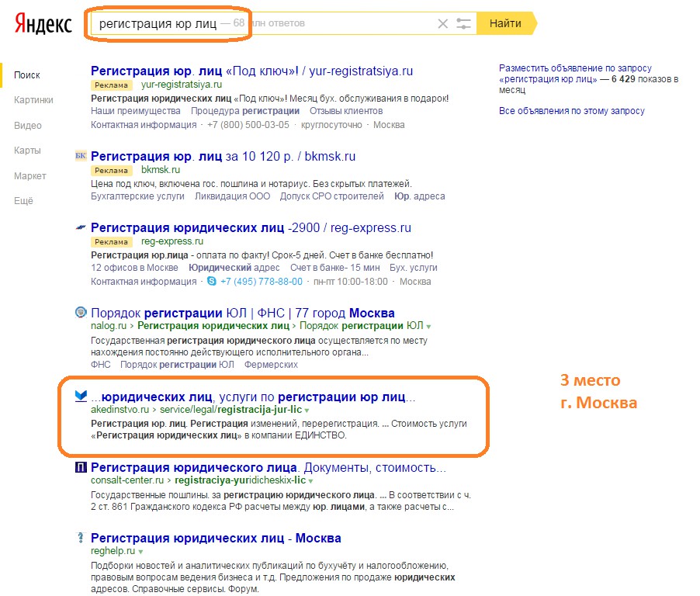Open nalog.ru domain in breadcrumb
The image size is (700, 596).
[109, 326]
